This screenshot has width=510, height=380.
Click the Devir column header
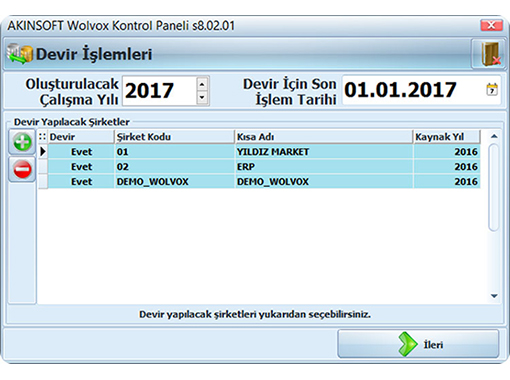(x=81, y=137)
